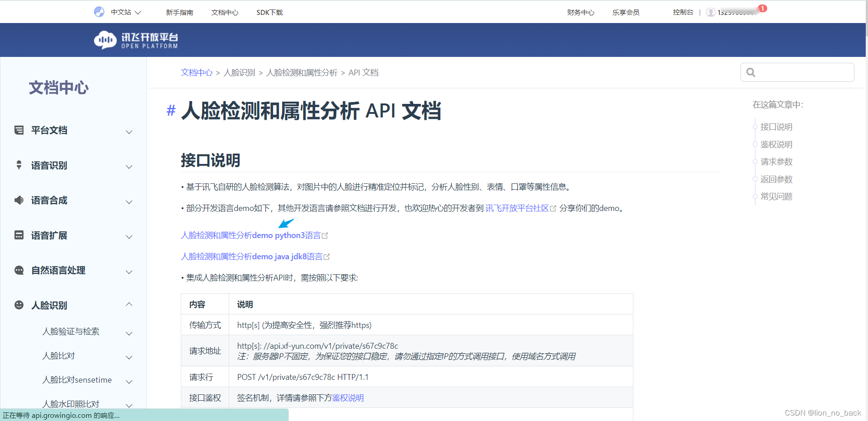This screenshot has width=868, height=421.
Task: Click the 语音识别 microphone icon
Action: pos(19,165)
